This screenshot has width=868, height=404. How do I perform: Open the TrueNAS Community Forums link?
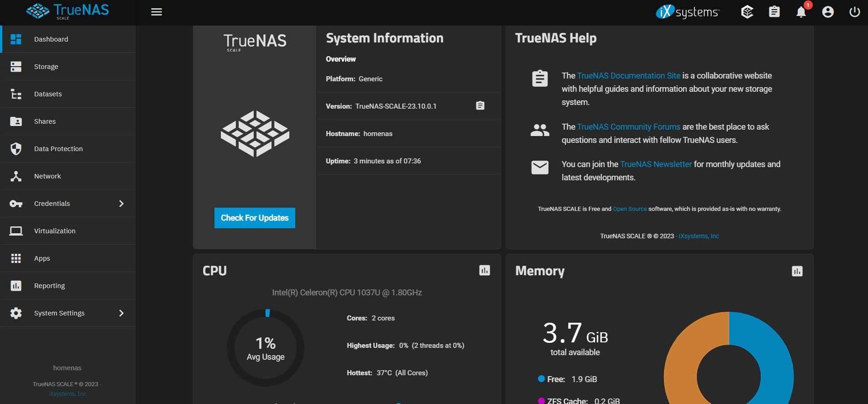[628, 127]
